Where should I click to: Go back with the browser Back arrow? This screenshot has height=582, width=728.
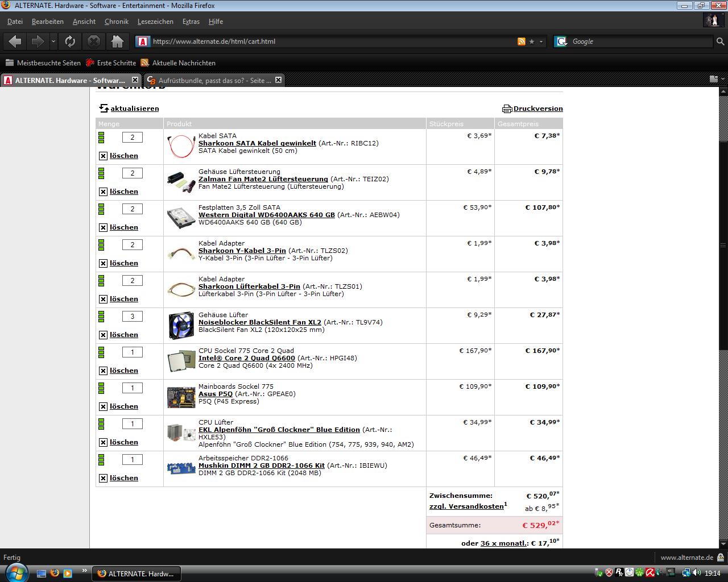point(15,41)
